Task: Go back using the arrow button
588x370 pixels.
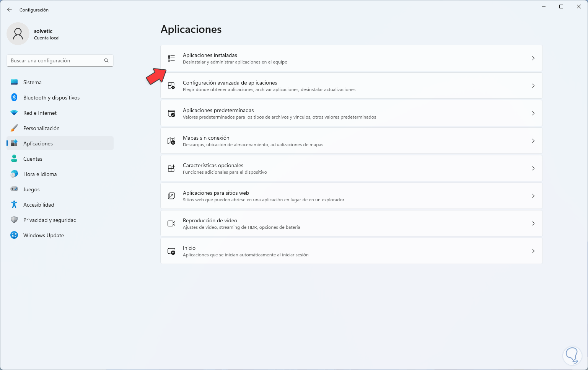Action: [x=10, y=10]
